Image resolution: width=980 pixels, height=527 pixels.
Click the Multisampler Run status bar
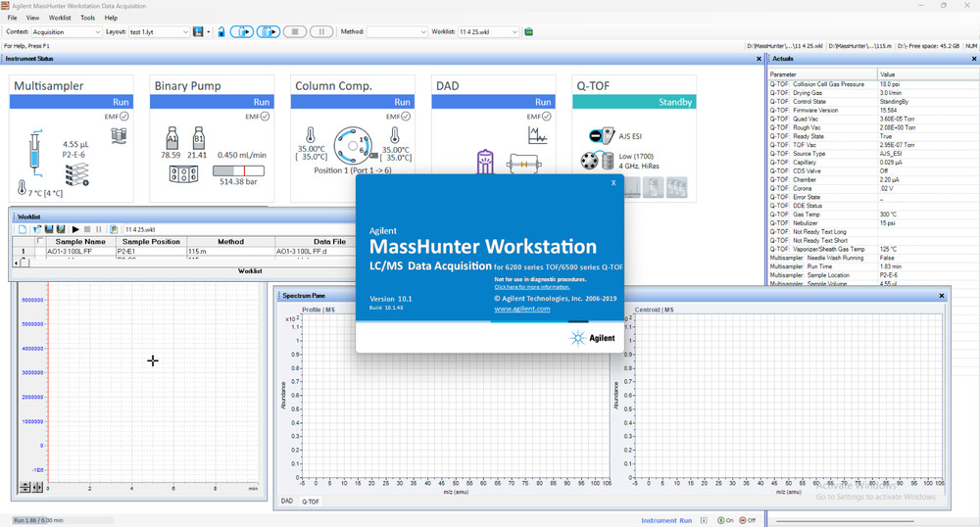(72, 102)
